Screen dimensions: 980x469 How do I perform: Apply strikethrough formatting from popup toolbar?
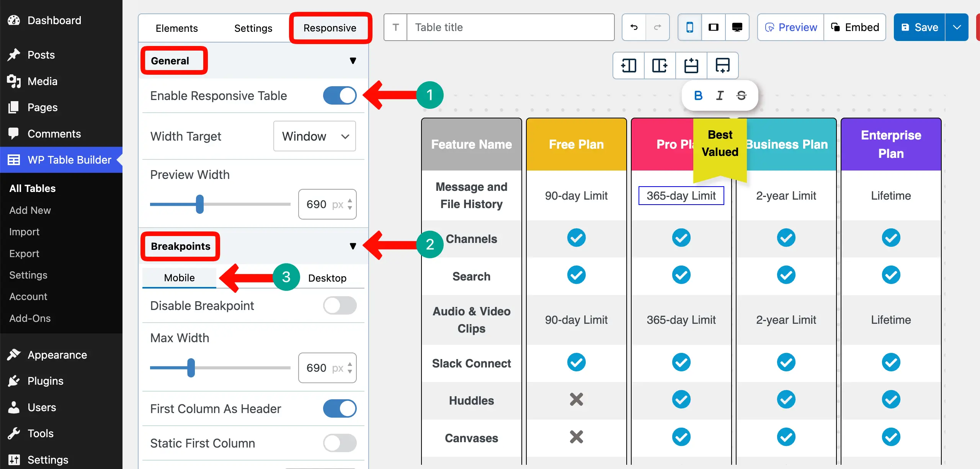click(741, 95)
